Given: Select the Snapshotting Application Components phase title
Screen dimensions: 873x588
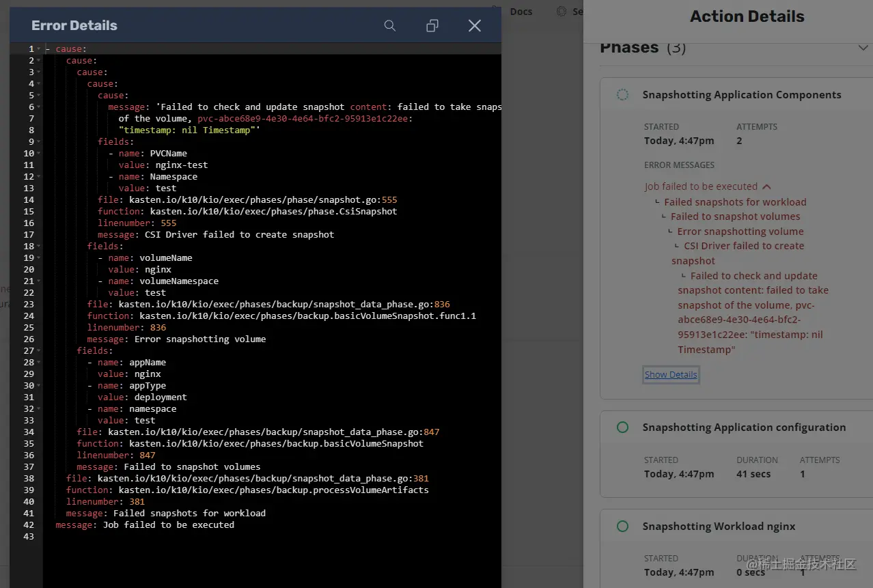Looking at the screenshot, I should coord(742,95).
